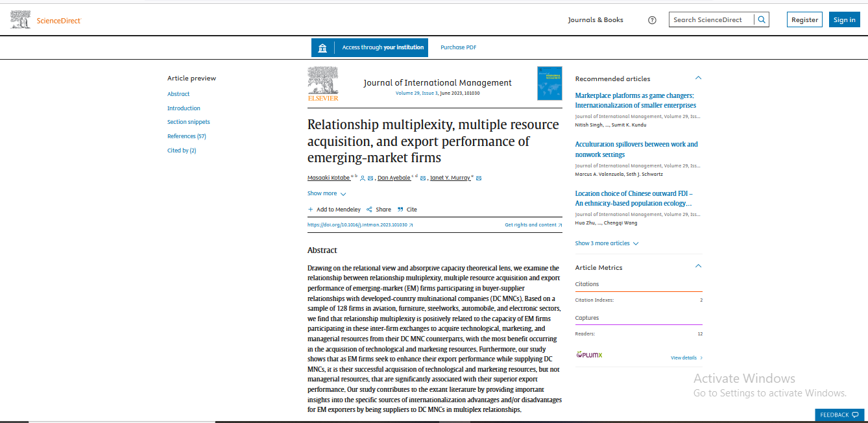Click the institution building icon

click(322, 47)
